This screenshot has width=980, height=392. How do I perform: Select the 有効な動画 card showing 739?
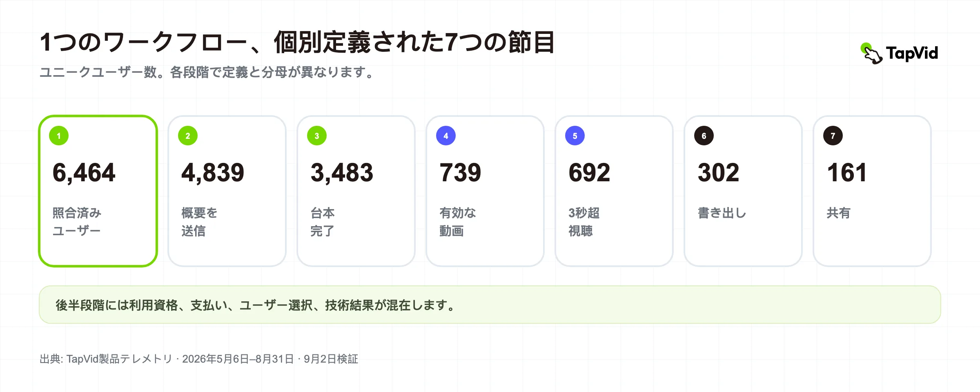(x=485, y=191)
